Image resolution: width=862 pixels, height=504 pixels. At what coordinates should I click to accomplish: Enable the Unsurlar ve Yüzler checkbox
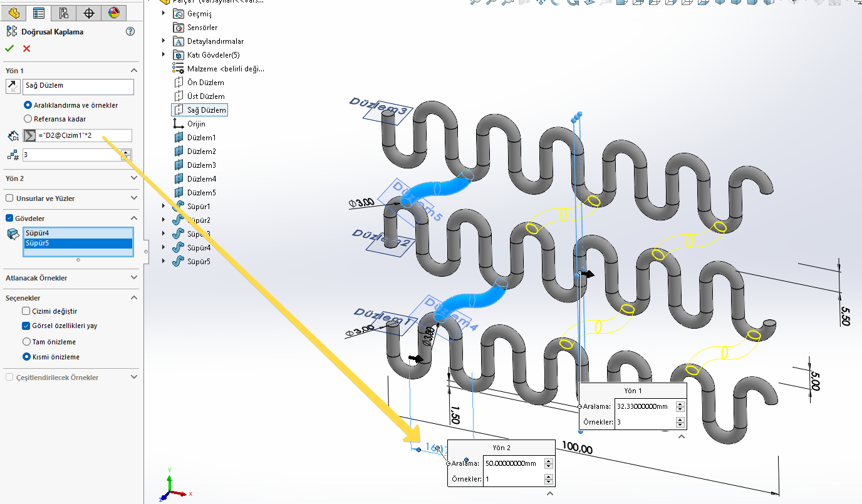[x=9, y=198]
